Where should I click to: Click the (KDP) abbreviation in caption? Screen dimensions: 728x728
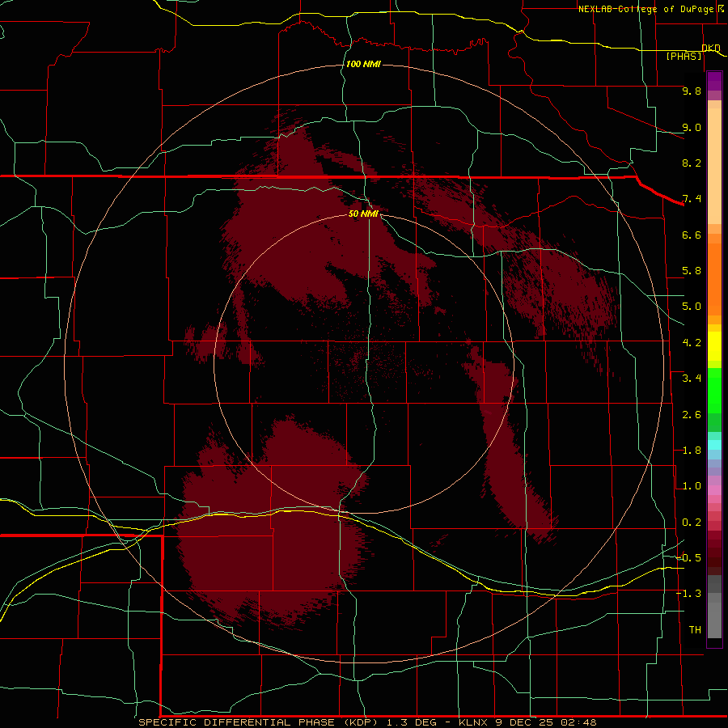(x=362, y=722)
